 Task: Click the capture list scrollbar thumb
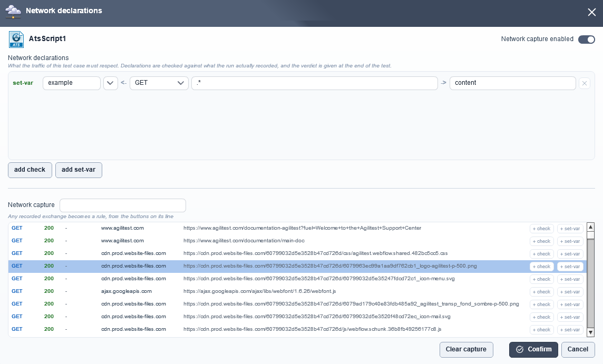(x=591, y=235)
